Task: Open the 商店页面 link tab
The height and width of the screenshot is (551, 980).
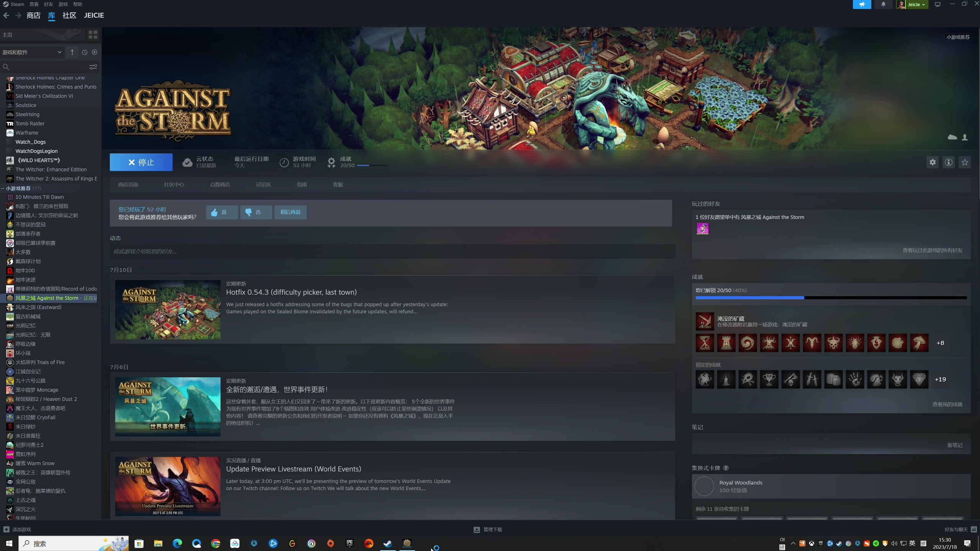Action: [x=128, y=185]
